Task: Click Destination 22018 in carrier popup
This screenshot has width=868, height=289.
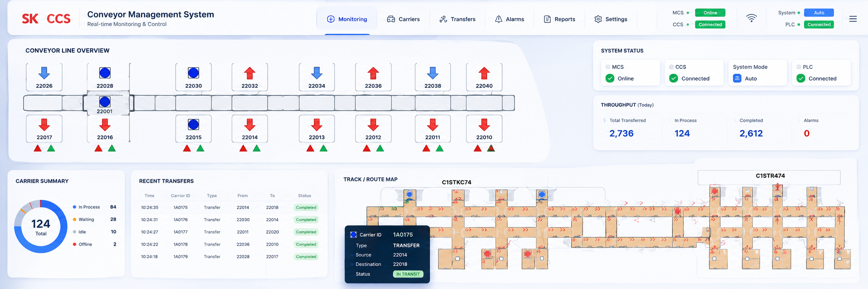Action: point(400,264)
